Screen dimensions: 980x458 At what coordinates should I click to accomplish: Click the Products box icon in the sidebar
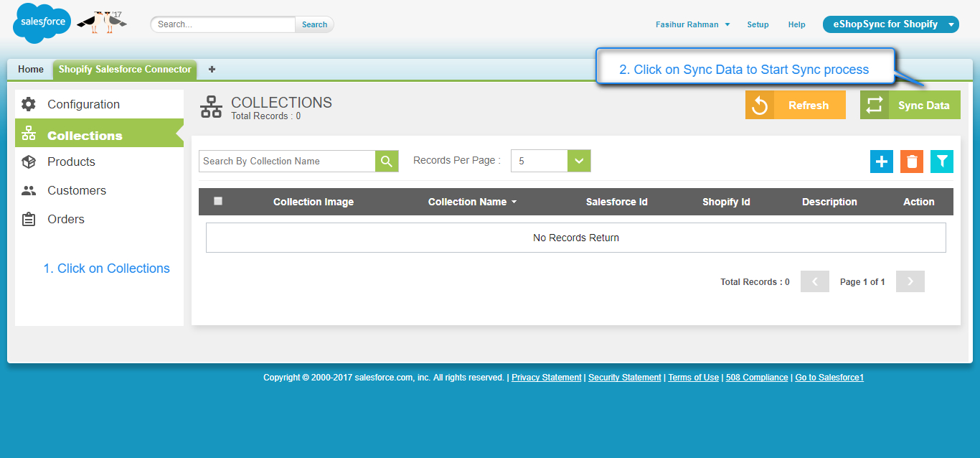click(x=29, y=162)
